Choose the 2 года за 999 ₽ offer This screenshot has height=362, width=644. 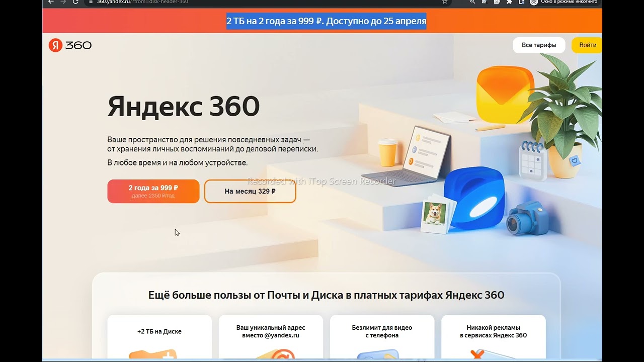coord(153,191)
